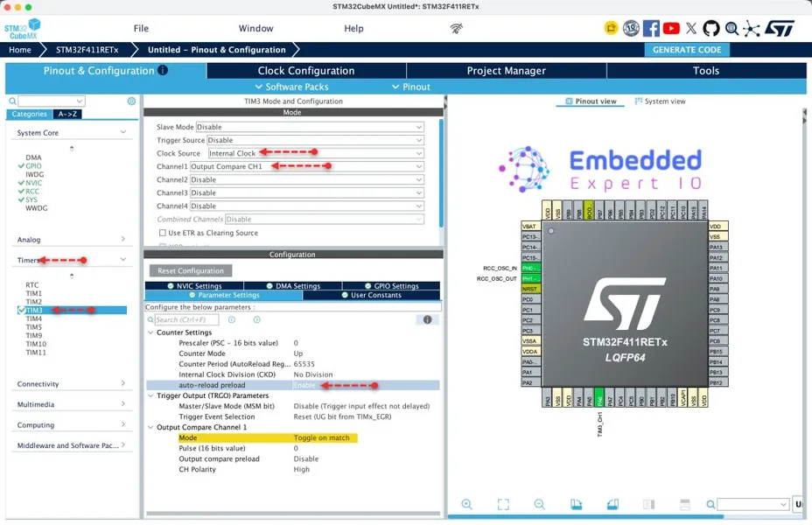Open the Help menu
The image size is (812, 525).
click(353, 29)
